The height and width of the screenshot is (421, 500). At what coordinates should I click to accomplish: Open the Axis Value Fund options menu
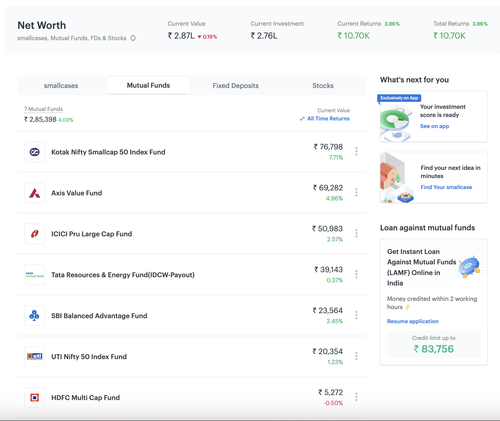(356, 192)
